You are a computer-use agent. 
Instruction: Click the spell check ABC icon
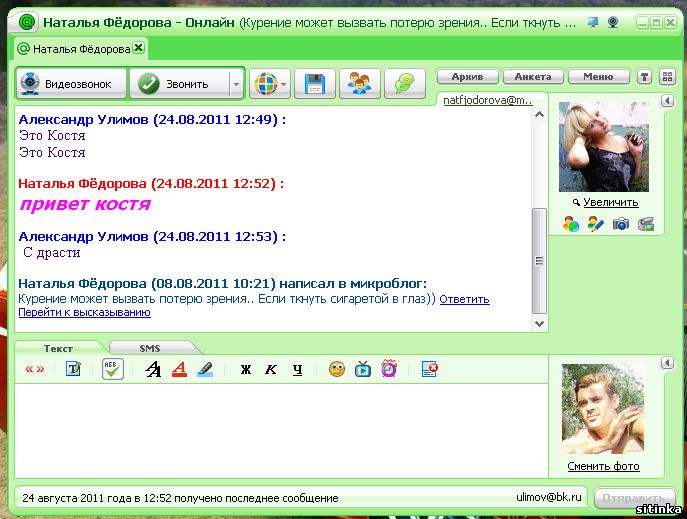tap(113, 369)
